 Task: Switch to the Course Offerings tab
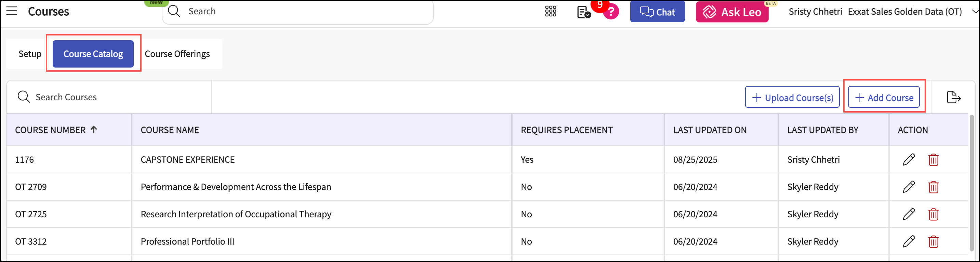point(177,54)
